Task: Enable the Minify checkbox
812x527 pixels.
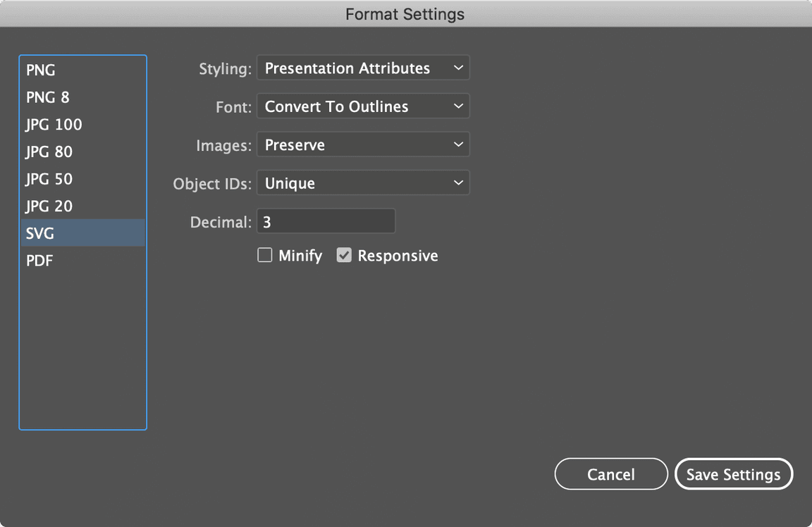Action: (x=265, y=255)
